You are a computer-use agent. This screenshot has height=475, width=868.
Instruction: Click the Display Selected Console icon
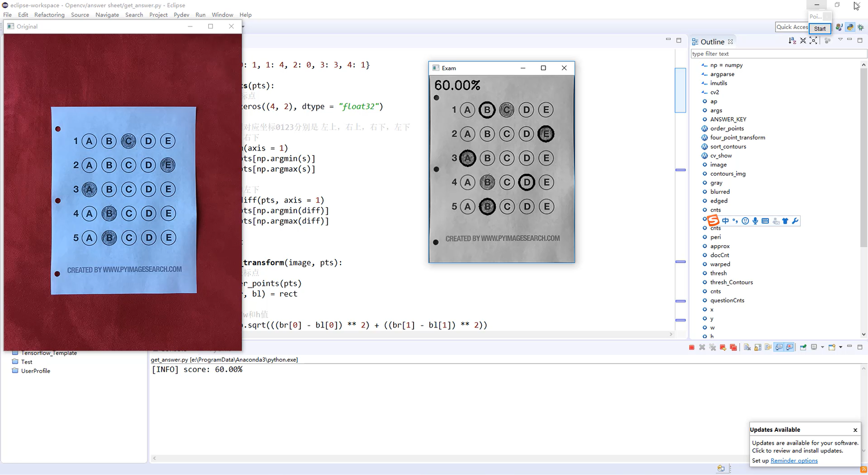(814, 347)
